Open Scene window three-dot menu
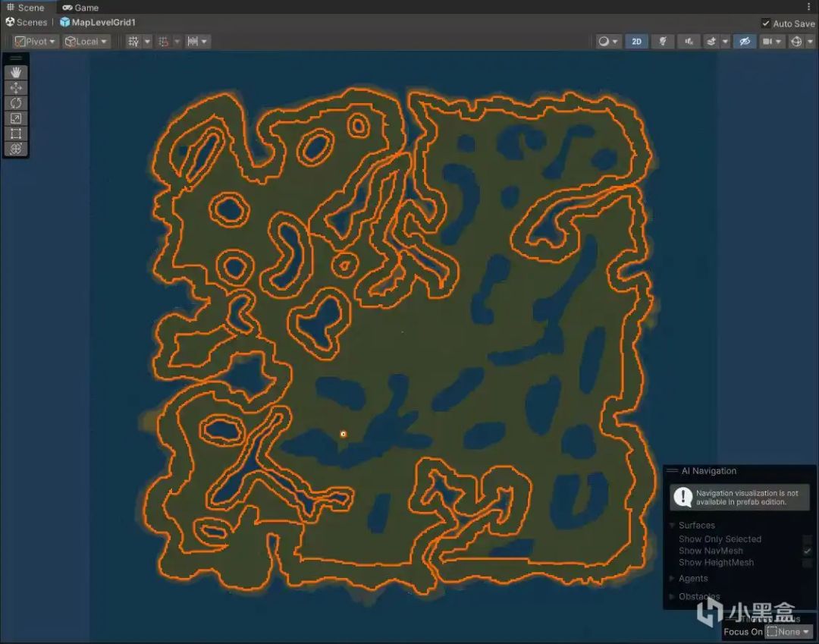819x644 pixels. (808, 7)
